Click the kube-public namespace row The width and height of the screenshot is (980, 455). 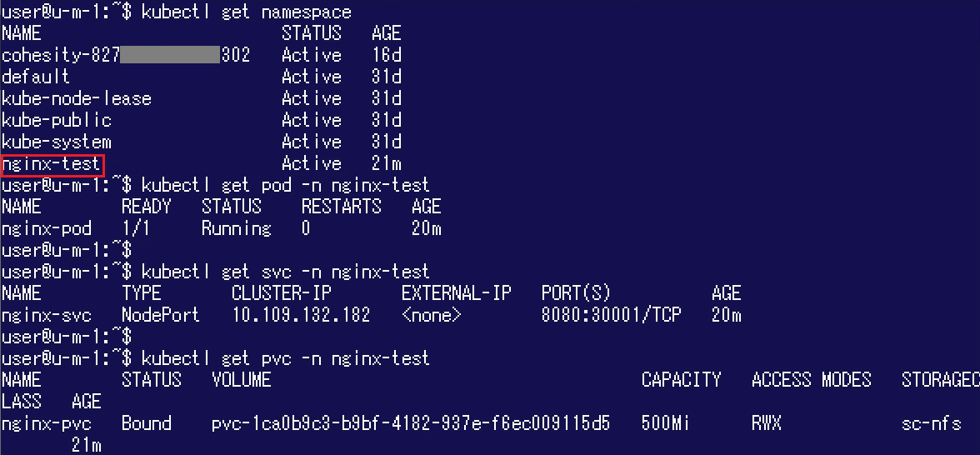pos(202,120)
